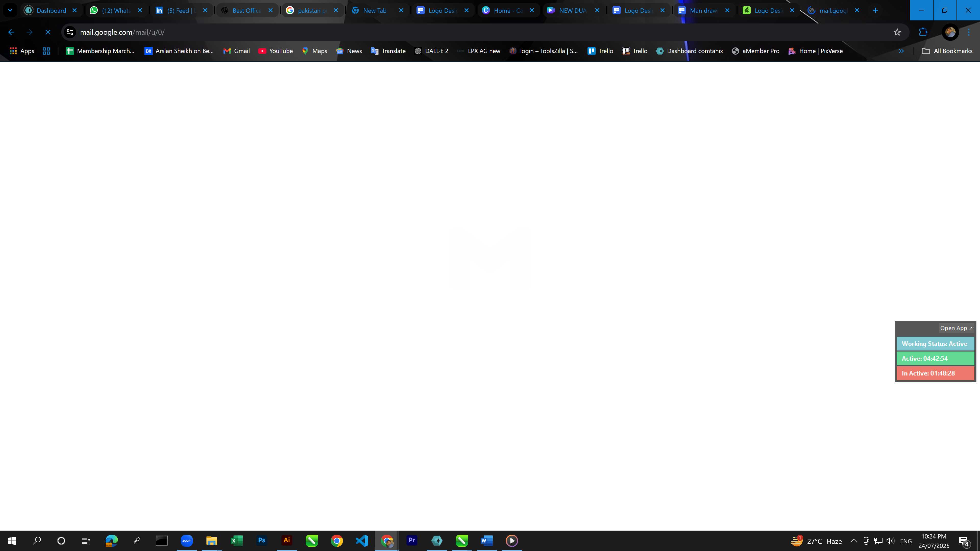The width and height of the screenshot is (980, 551).
Task: Open Excel from taskbar
Action: pyautogui.click(x=237, y=541)
